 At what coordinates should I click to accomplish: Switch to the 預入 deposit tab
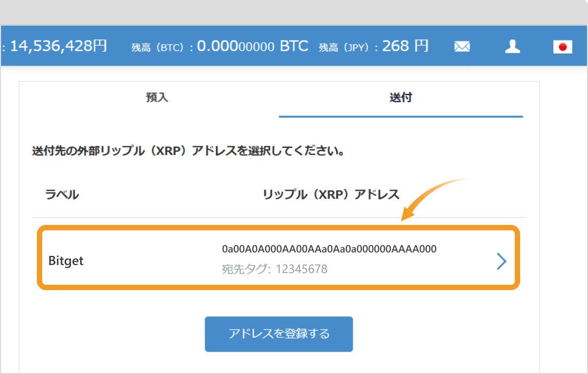tap(156, 98)
